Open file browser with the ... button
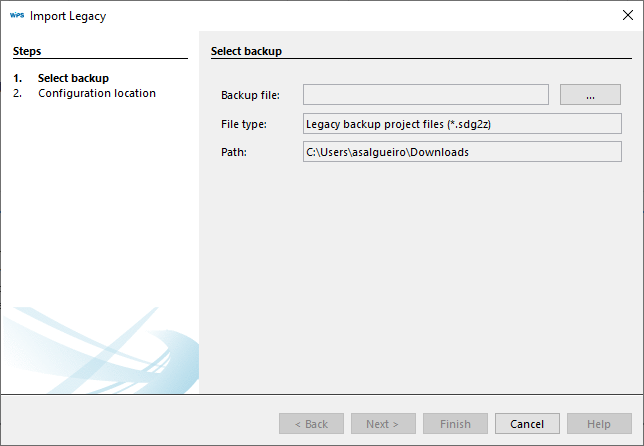 tap(590, 94)
